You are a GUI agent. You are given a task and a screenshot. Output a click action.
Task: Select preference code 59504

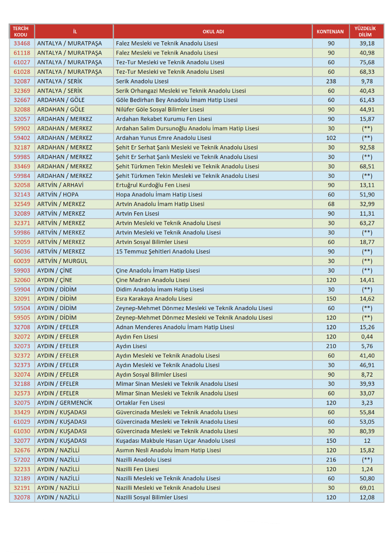(22, 308)
